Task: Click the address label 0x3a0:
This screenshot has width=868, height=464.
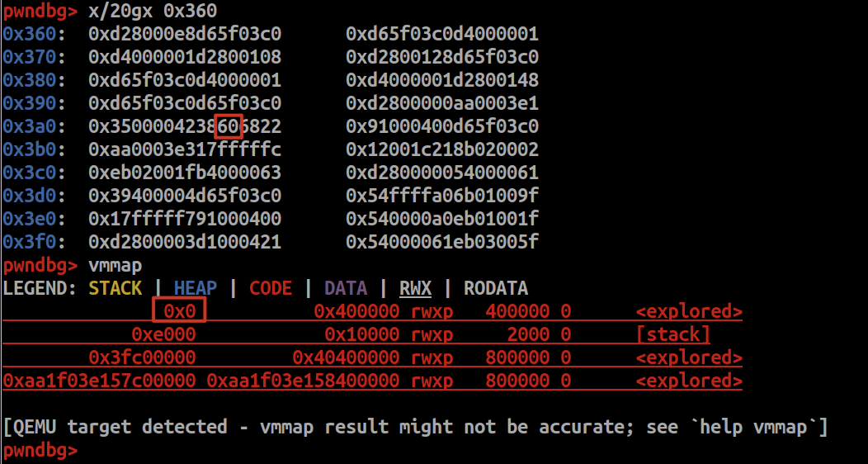Action: (x=34, y=127)
